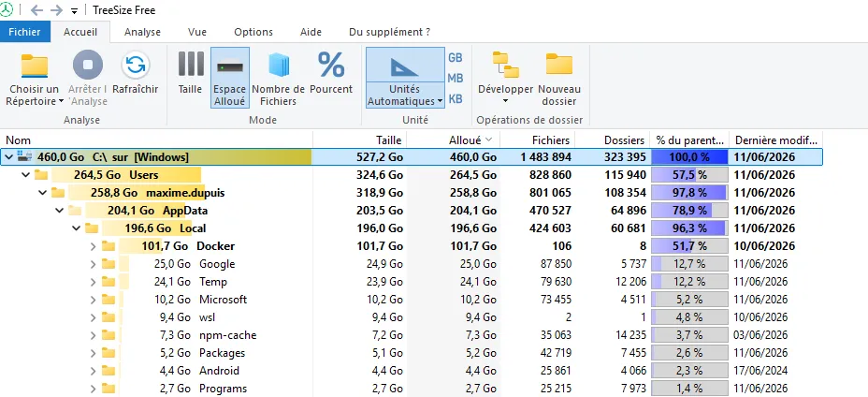This screenshot has height=397, width=868.
Task: Click the drive icon of C:\ row
Action: coord(24,157)
